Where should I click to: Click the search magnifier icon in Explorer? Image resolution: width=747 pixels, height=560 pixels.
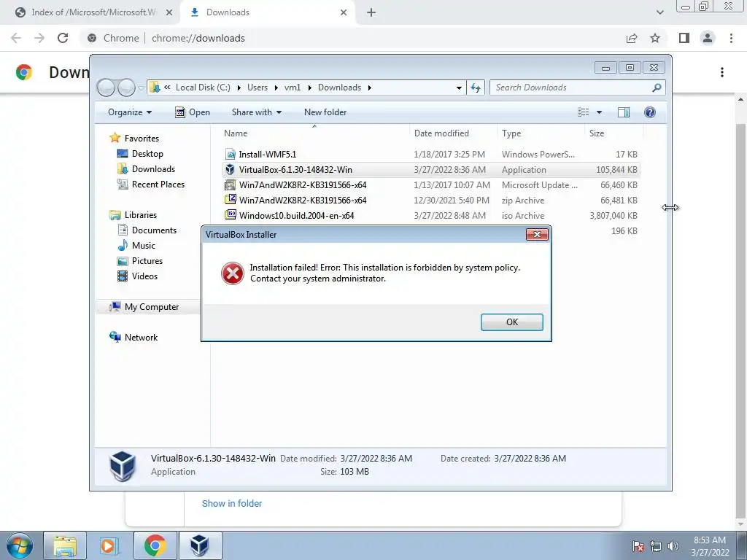coord(657,87)
